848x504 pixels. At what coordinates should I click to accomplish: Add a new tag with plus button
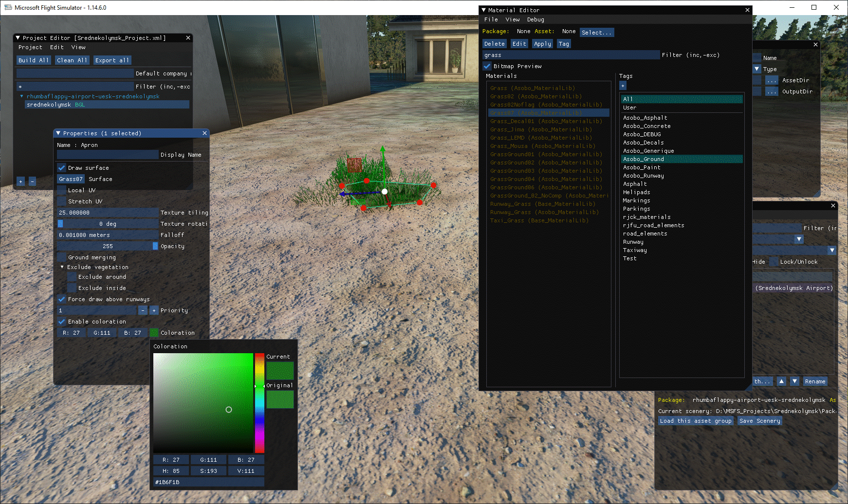tap(623, 86)
